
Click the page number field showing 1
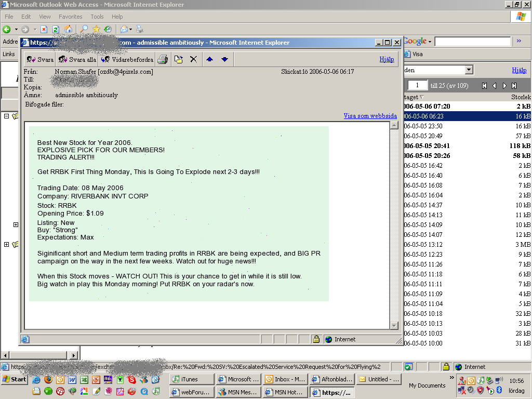point(417,85)
